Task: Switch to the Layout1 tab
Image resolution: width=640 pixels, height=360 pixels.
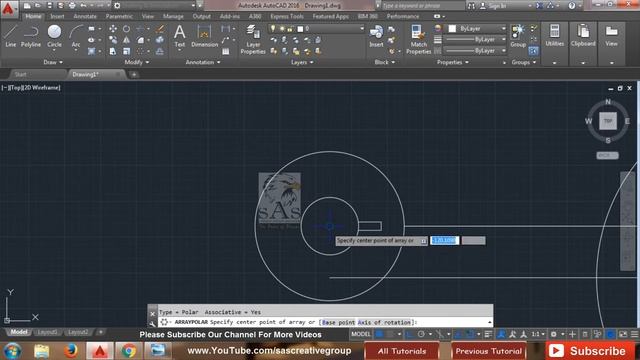Action: pos(47,332)
